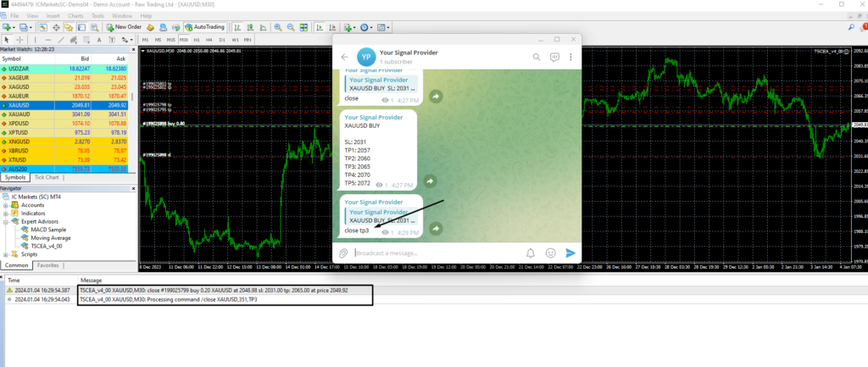Zoom in on the chart

pos(276,27)
